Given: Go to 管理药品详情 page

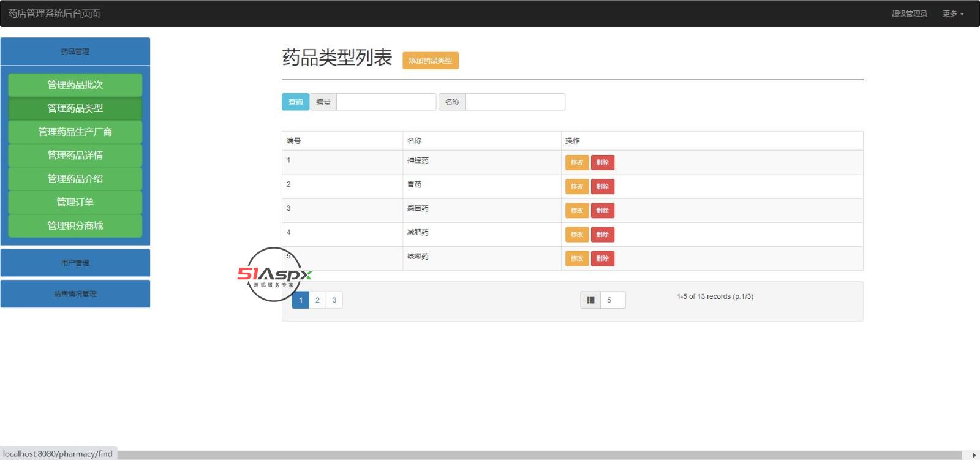Looking at the screenshot, I should point(75,156).
